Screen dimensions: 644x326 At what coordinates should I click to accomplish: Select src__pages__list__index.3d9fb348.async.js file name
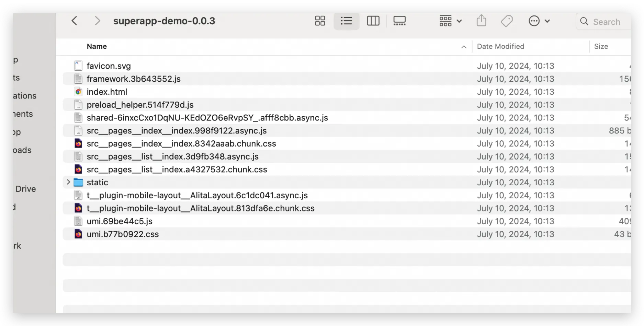click(173, 156)
